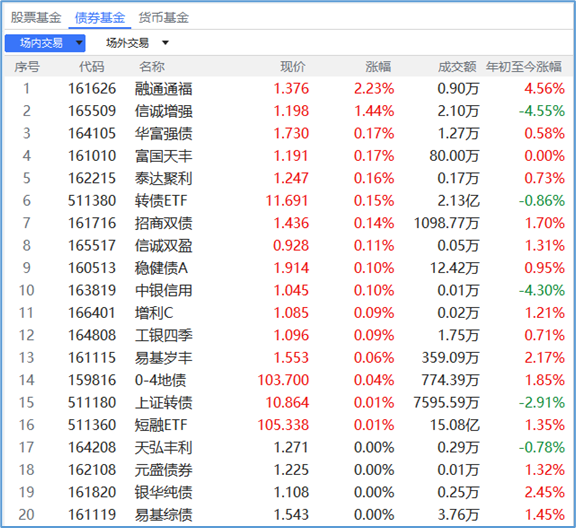
Task: Click change value 2.23%
Action: coord(374,89)
